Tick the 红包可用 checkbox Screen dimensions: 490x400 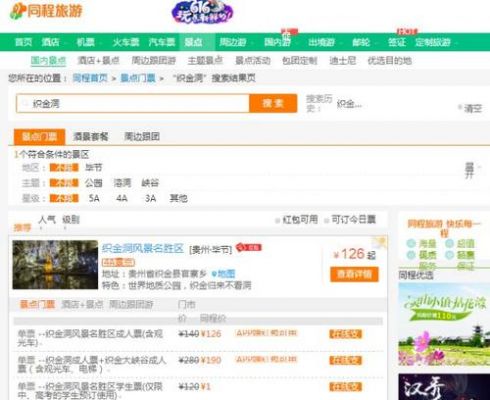coord(277,220)
